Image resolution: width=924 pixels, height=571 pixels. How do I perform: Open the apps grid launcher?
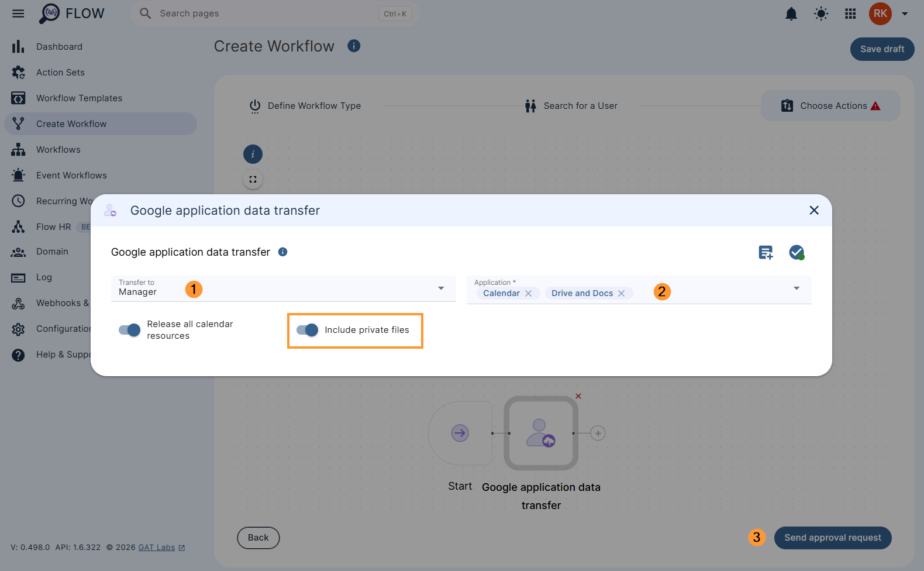tap(850, 13)
